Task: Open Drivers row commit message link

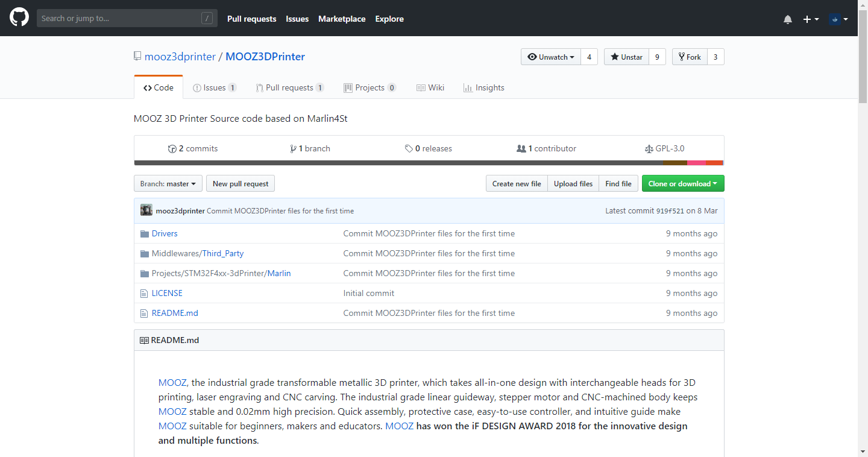Action: point(429,233)
